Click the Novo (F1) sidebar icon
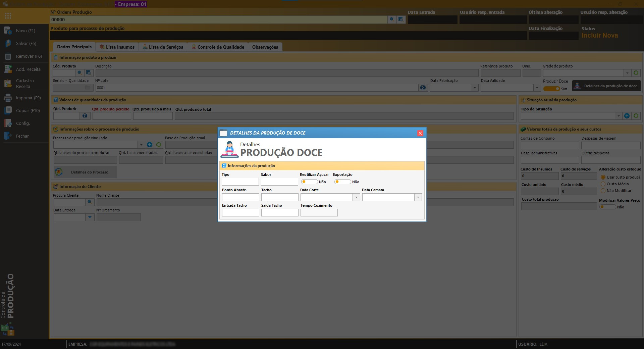This screenshot has height=349, width=644. pos(8,31)
